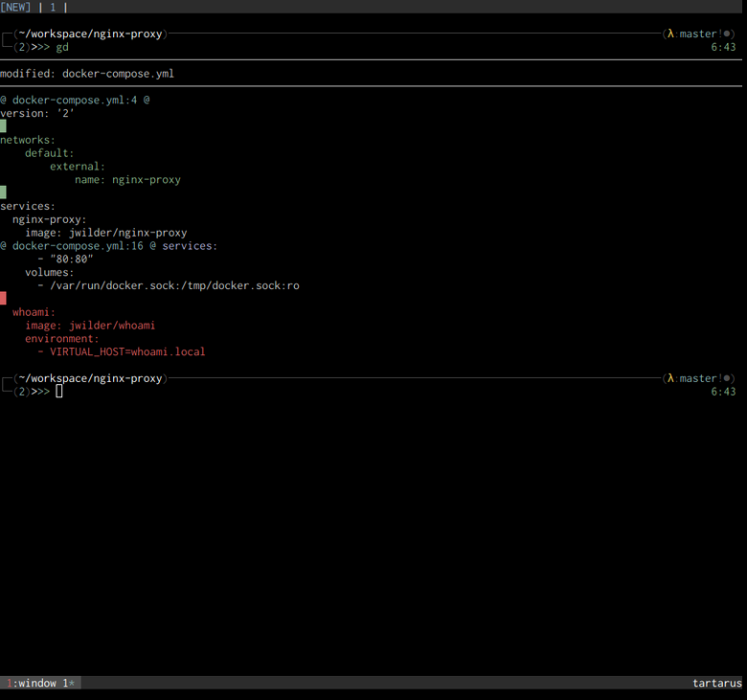
Task: Click the "gd" command on the first prompt
Action: tap(62, 47)
